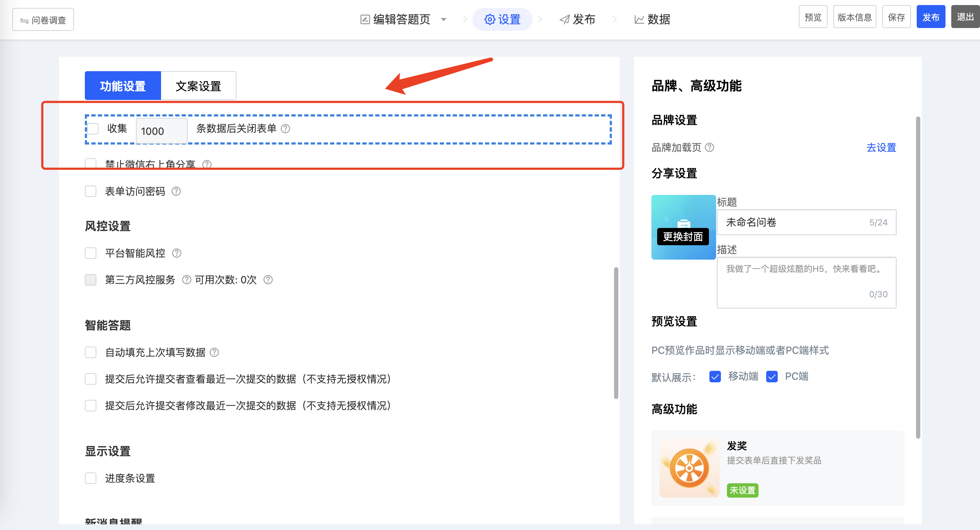Open the 问卷调查 type switcher
Viewport: 980px width, 530px height.
coord(43,20)
